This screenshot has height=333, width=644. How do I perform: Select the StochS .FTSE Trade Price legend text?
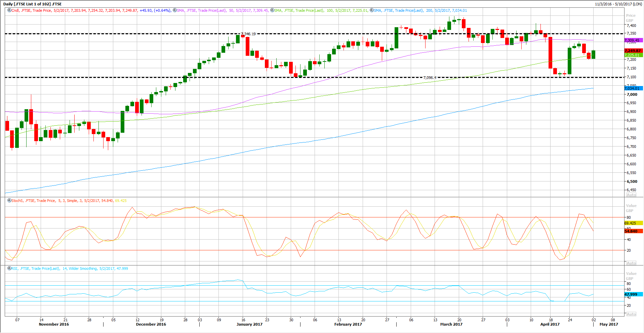pos(34,201)
